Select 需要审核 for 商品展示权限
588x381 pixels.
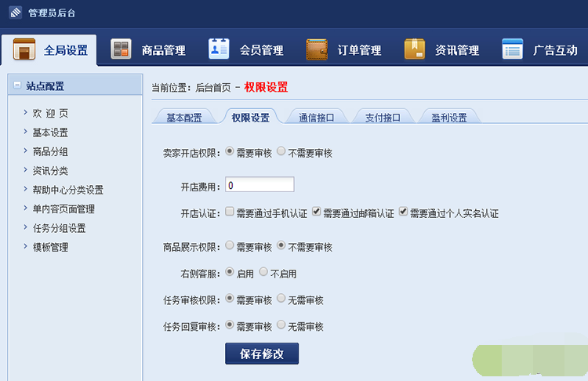point(230,245)
